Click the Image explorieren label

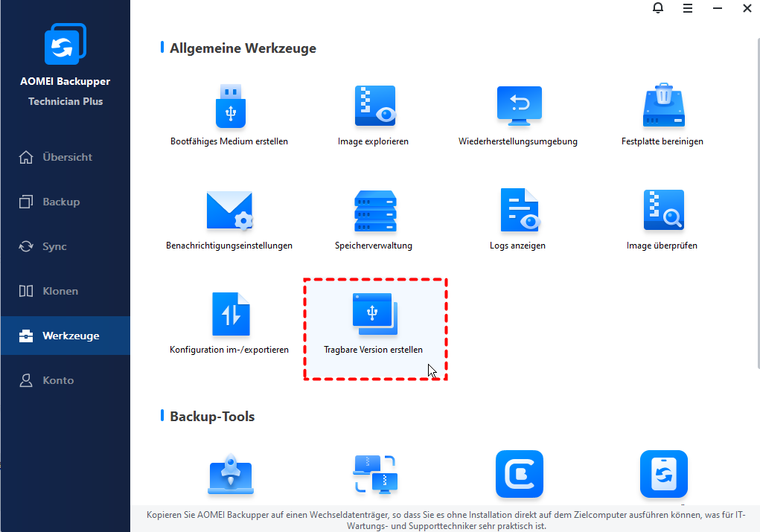coord(373,141)
